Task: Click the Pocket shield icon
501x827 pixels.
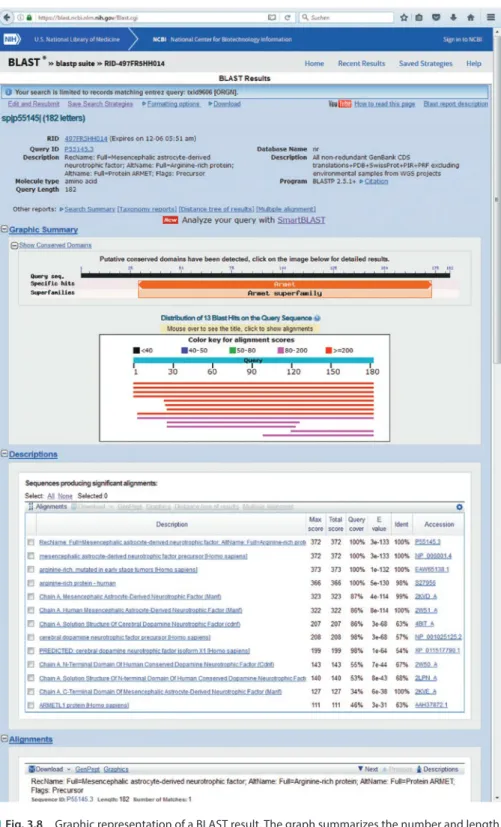Action: coord(436,17)
